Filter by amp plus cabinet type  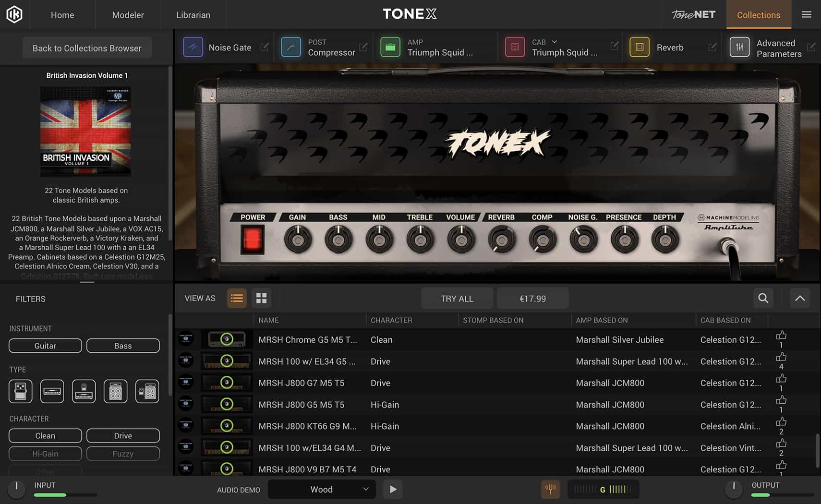[116, 391]
